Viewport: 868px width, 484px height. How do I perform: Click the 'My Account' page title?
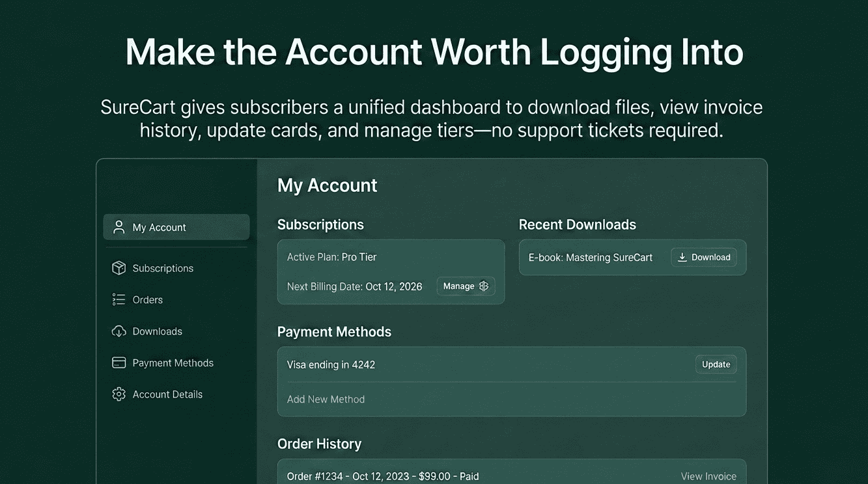[328, 185]
